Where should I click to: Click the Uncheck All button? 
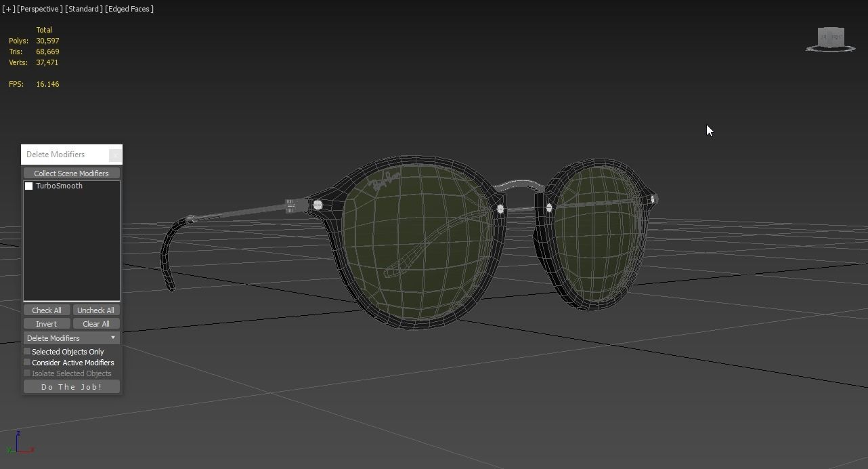pyautogui.click(x=96, y=310)
